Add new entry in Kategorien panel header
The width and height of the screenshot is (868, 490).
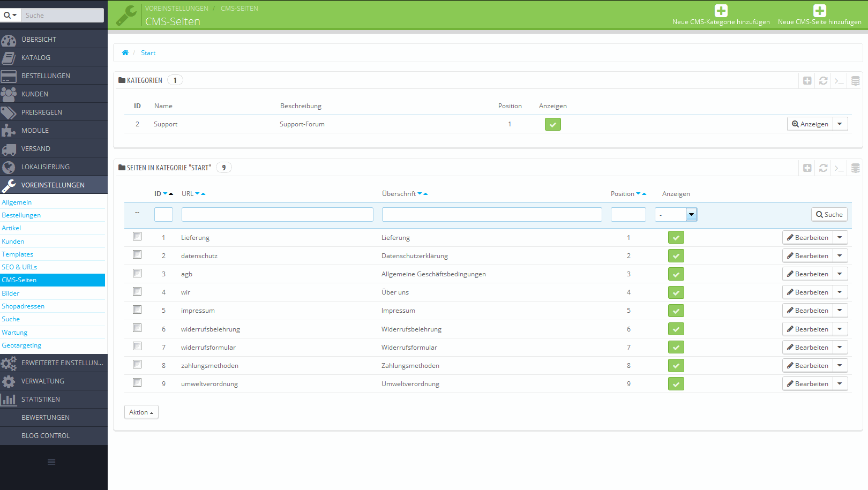807,80
